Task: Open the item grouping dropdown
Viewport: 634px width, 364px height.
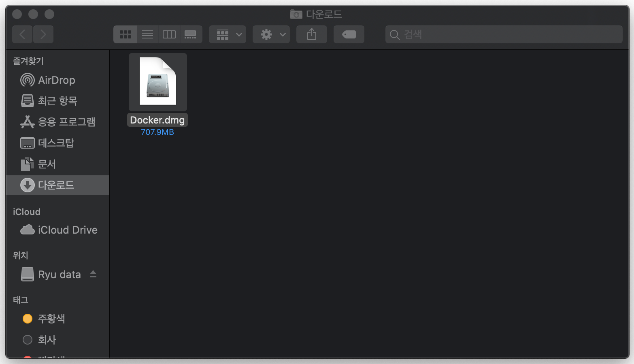Action: [x=228, y=34]
